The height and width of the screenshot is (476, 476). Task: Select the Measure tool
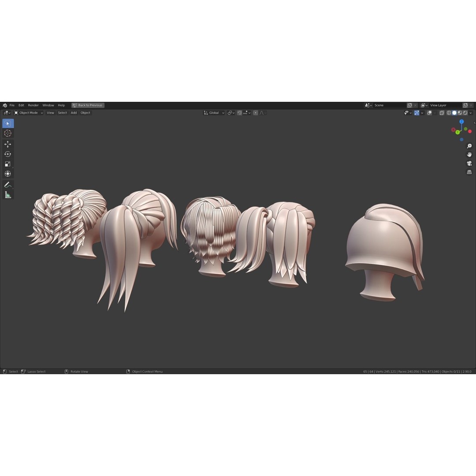[x=8, y=195]
